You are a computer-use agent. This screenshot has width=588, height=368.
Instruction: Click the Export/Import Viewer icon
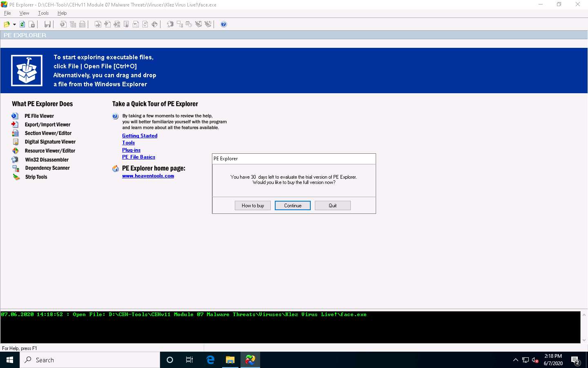click(x=15, y=124)
